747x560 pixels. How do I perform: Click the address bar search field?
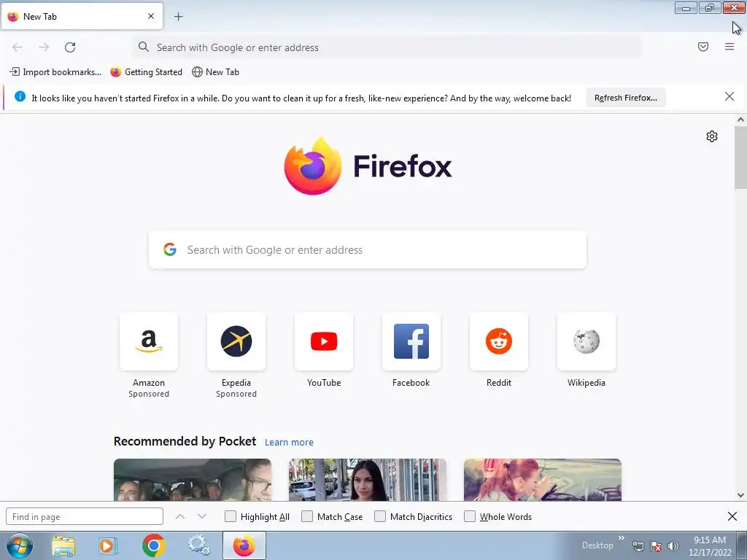click(x=387, y=47)
